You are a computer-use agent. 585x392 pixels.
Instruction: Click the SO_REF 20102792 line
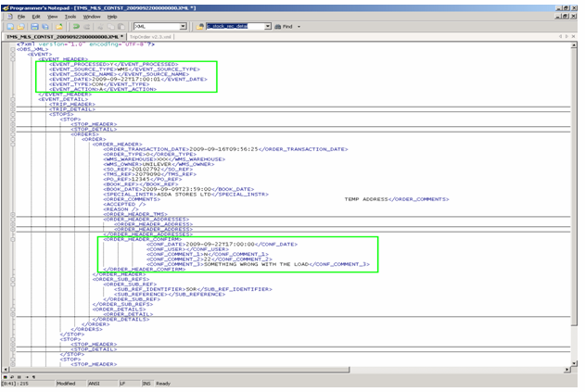coord(148,170)
